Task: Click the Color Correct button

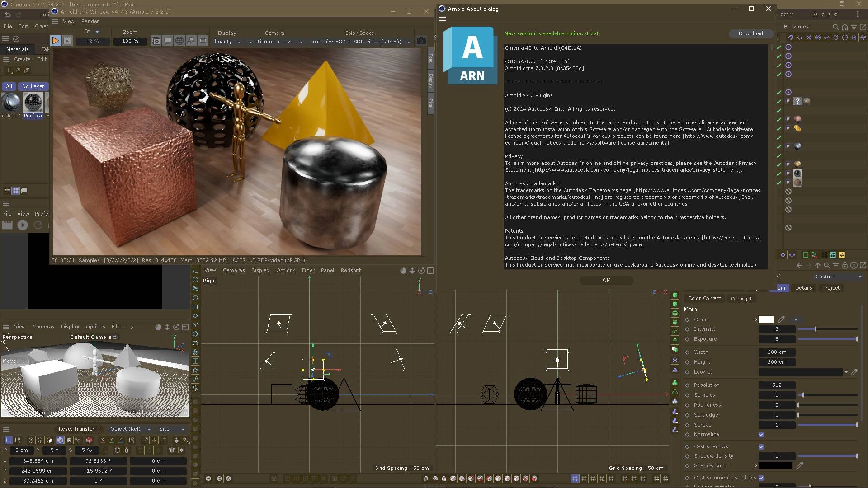Action: coord(704,299)
